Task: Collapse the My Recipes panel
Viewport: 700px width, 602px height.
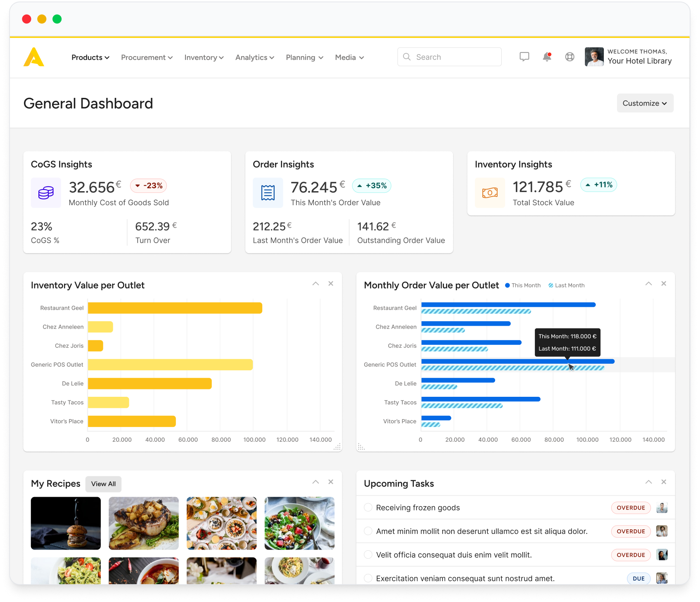Action: (x=316, y=482)
